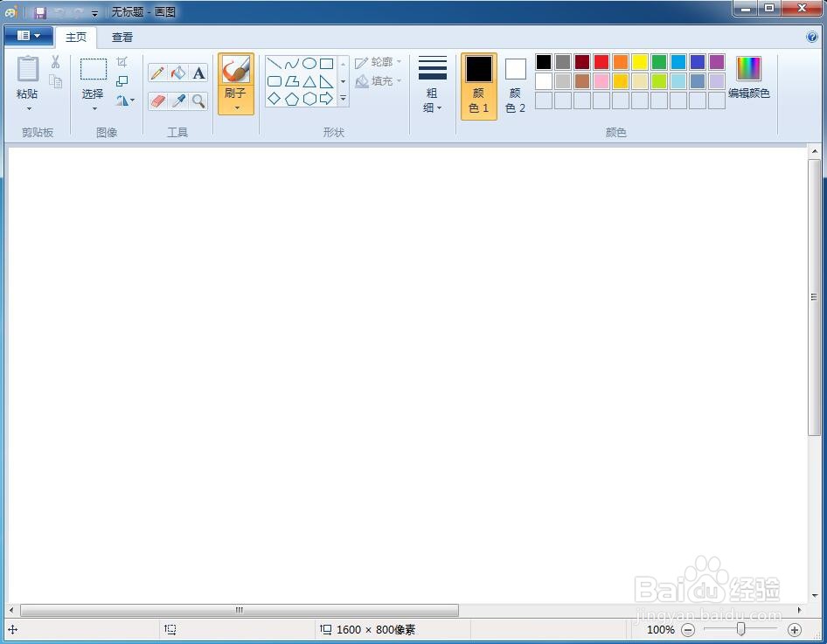
Task: Activate Color 2 (颜色 2) selector
Action: (x=515, y=87)
